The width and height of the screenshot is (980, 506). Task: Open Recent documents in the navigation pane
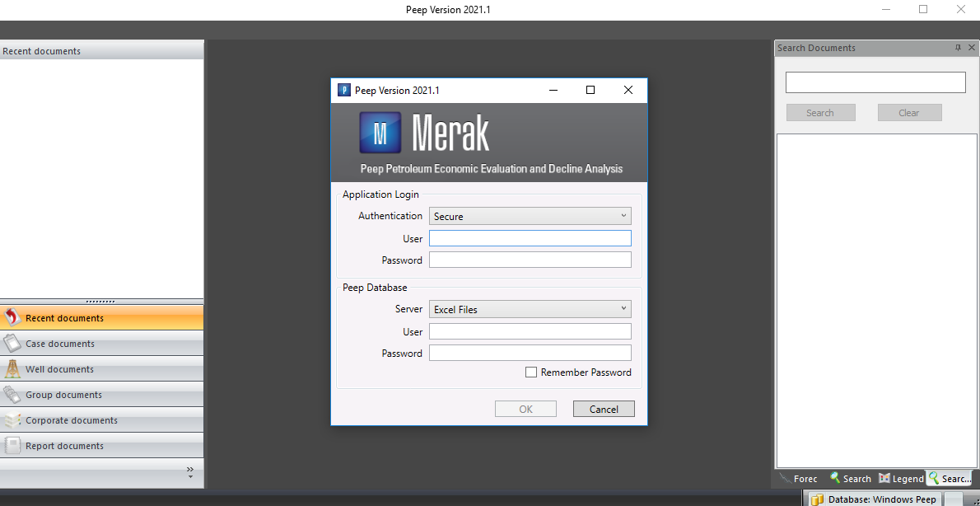point(64,318)
